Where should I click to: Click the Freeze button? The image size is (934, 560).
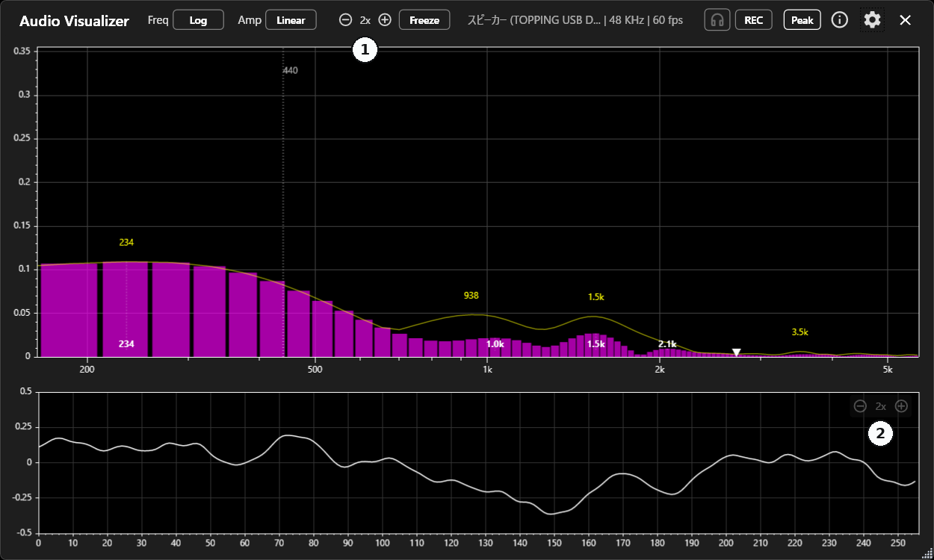pyautogui.click(x=424, y=20)
